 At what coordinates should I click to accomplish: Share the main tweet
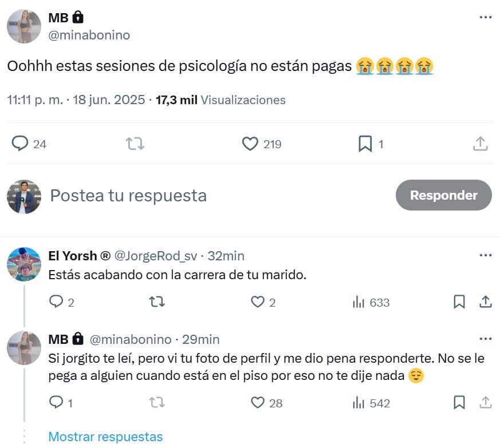(x=480, y=144)
